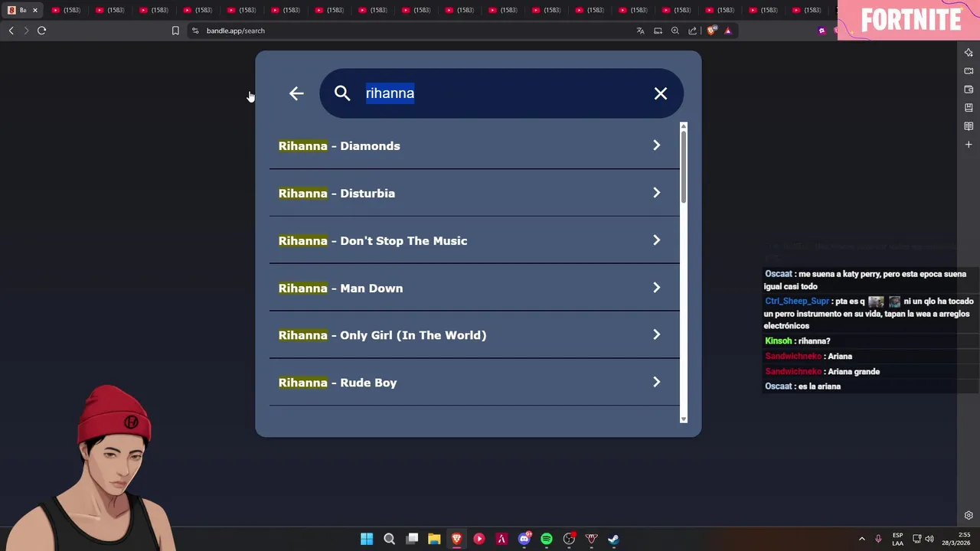Open Leo AI sparkle icon in sidebar

coord(969,52)
